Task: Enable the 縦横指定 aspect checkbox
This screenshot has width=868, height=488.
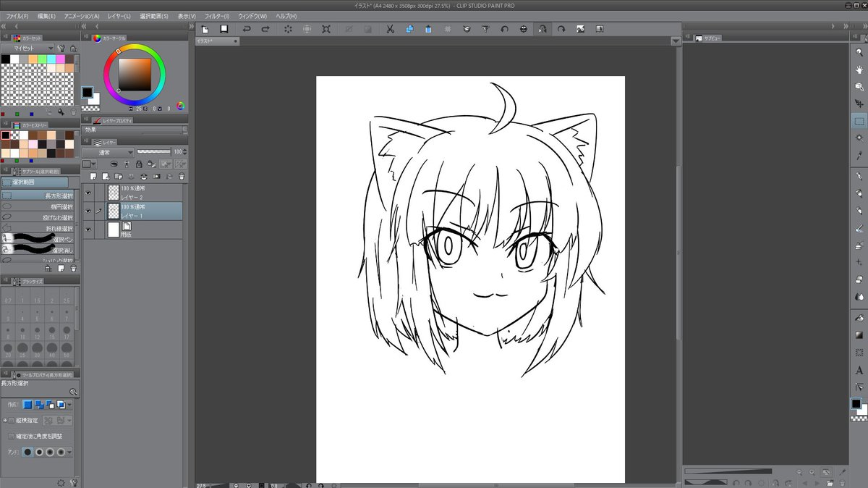Action: coord(10,420)
